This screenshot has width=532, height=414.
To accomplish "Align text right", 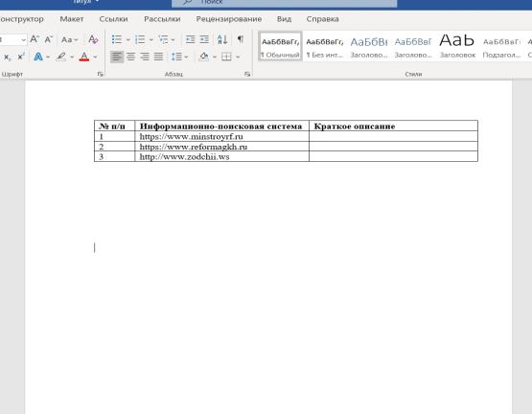I will (145, 57).
